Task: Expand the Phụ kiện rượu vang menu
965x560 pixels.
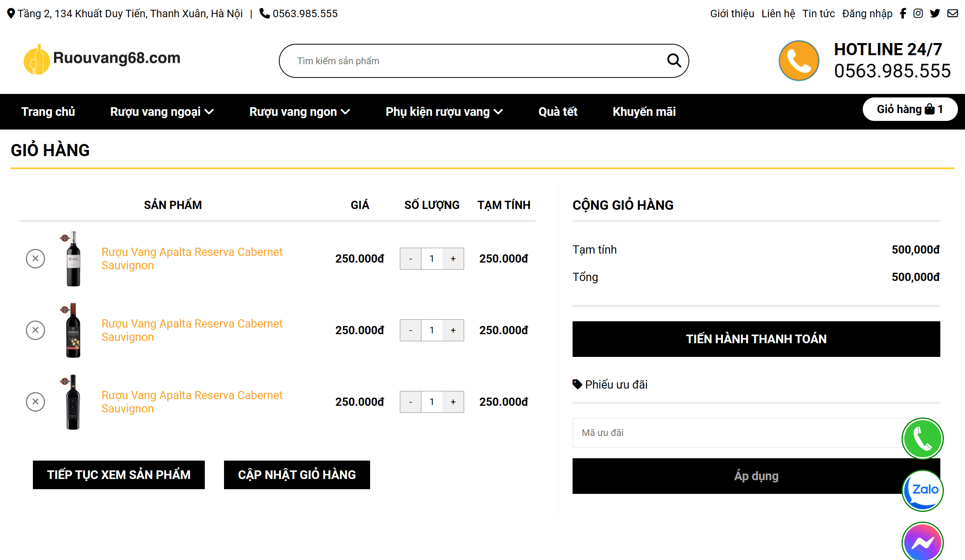Action: (x=444, y=112)
